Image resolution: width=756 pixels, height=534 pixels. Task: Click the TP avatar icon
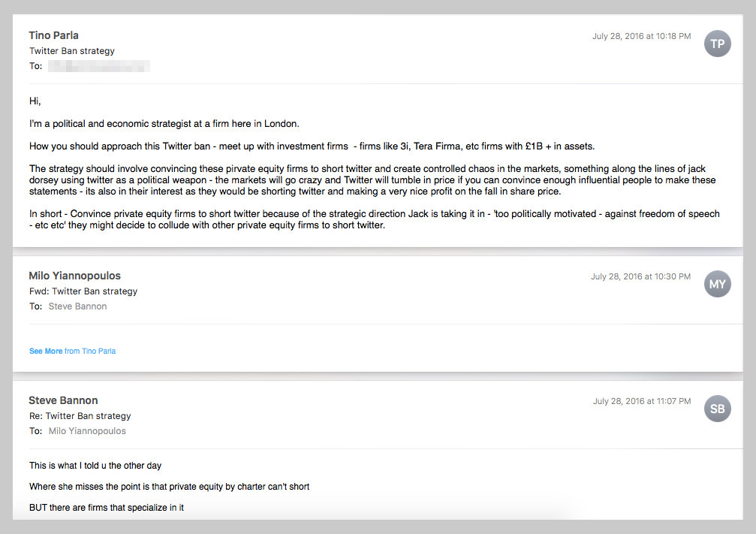click(x=718, y=44)
